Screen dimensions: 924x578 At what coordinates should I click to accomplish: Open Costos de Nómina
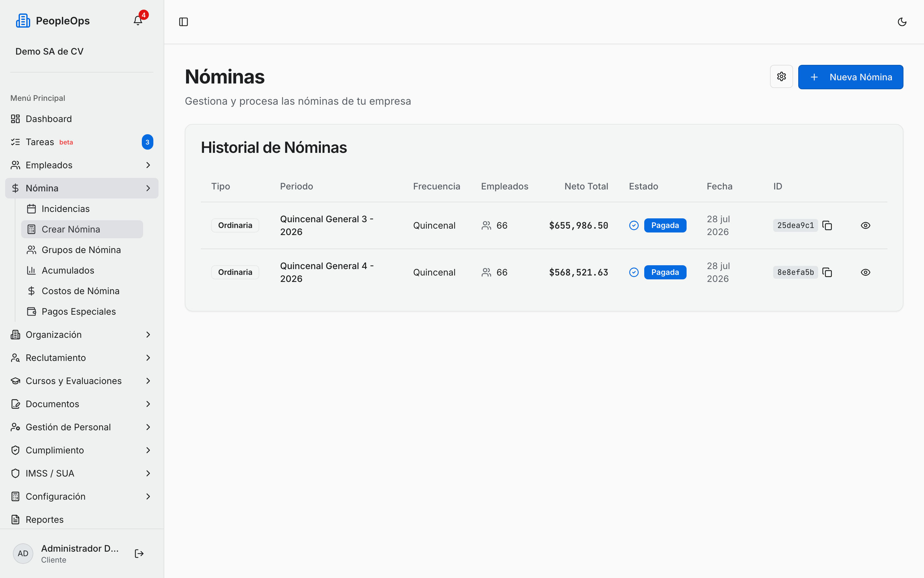82,291
